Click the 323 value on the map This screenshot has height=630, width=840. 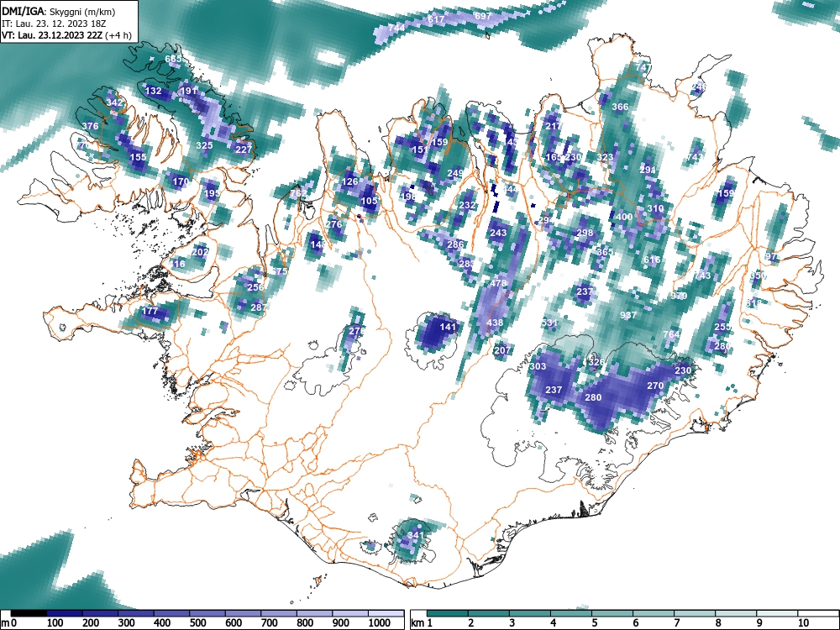coord(605,157)
